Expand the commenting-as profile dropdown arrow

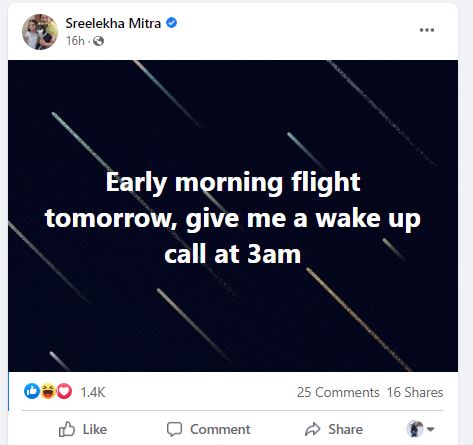point(430,429)
